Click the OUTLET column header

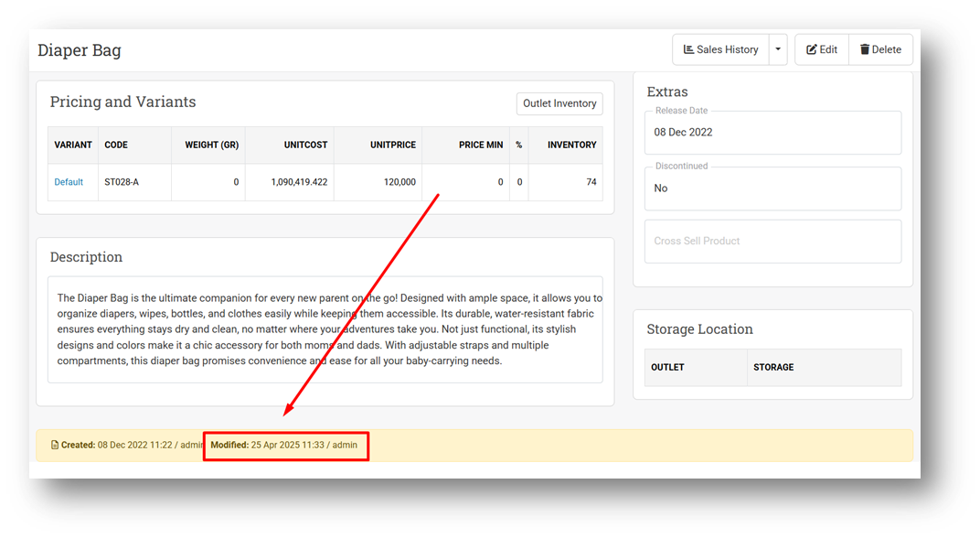click(696, 367)
